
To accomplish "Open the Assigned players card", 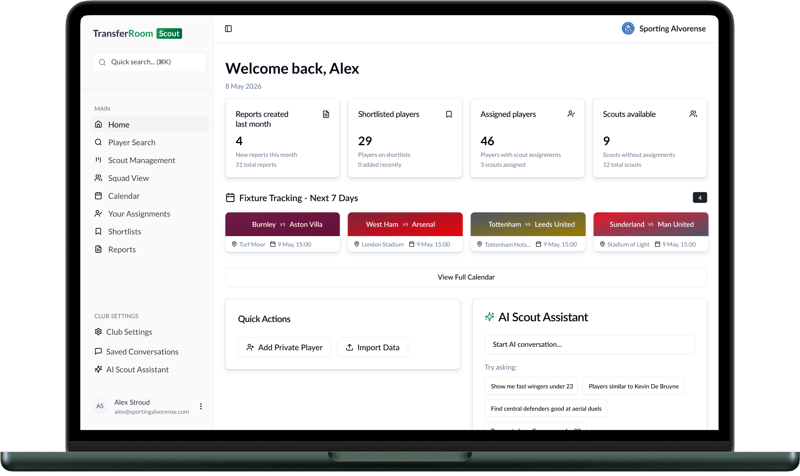I will click(x=528, y=138).
